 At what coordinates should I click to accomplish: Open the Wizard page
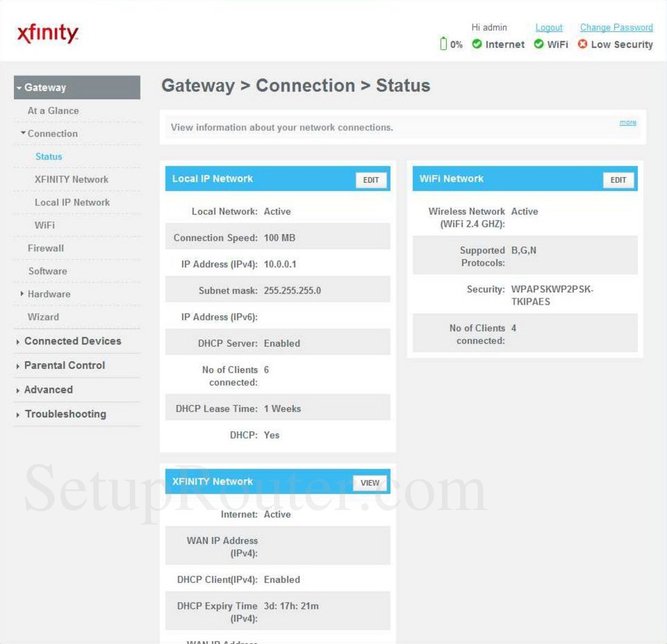click(x=42, y=317)
